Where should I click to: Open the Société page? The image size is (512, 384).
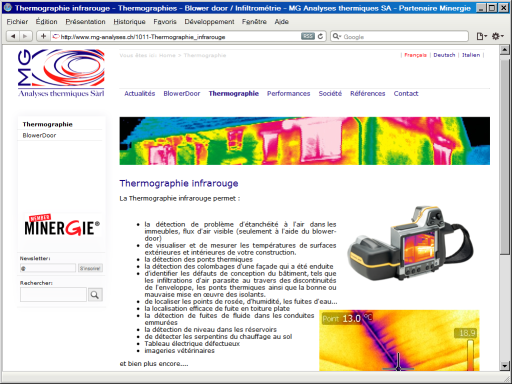tap(330, 94)
